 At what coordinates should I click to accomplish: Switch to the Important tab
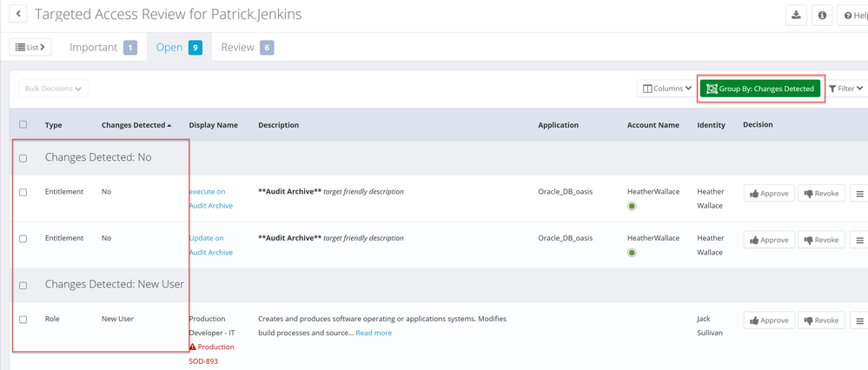pos(103,47)
